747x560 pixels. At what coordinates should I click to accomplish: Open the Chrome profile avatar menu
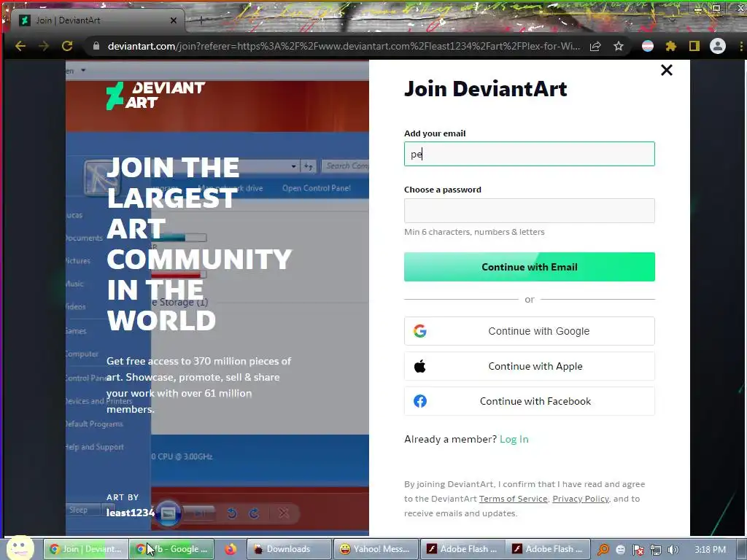click(x=718, y=46)
